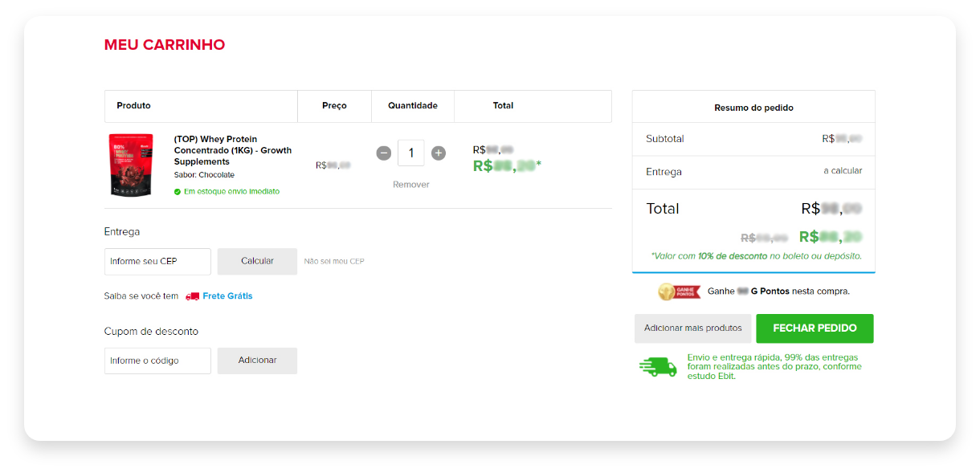Image resolution: width=980 pixels, height=473 pixels.
Task: Decrease quantity with the minus icon
Action: coord(384,153)
